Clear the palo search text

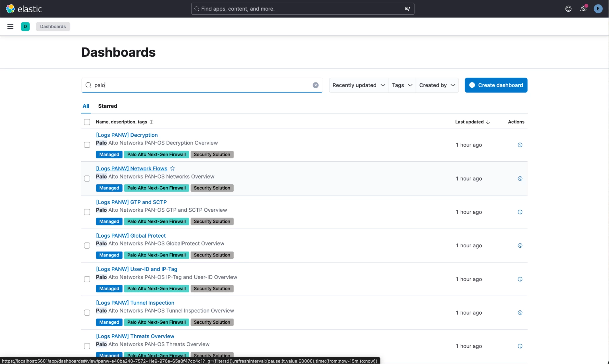316,85
